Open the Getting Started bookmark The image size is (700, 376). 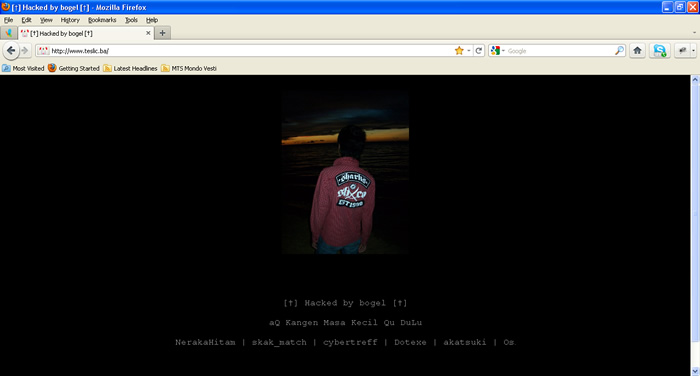click(74, 68)
